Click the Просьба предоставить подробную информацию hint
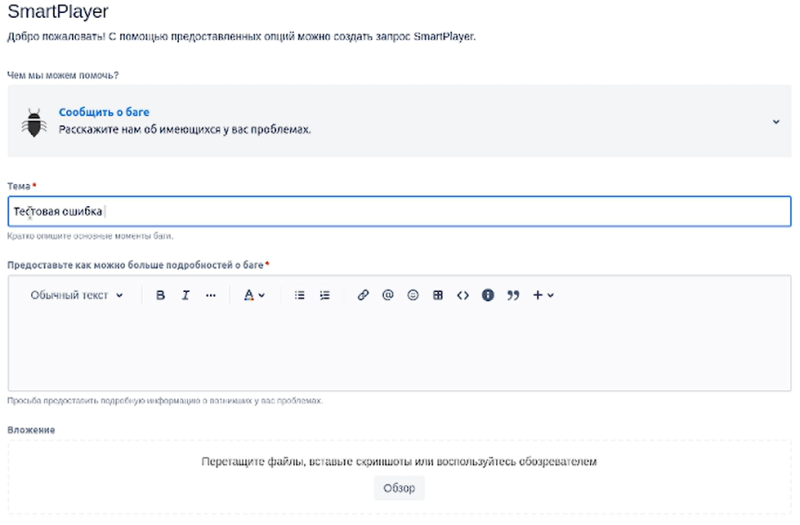Screen dimensions: 800x525 [x=165, y=401]
